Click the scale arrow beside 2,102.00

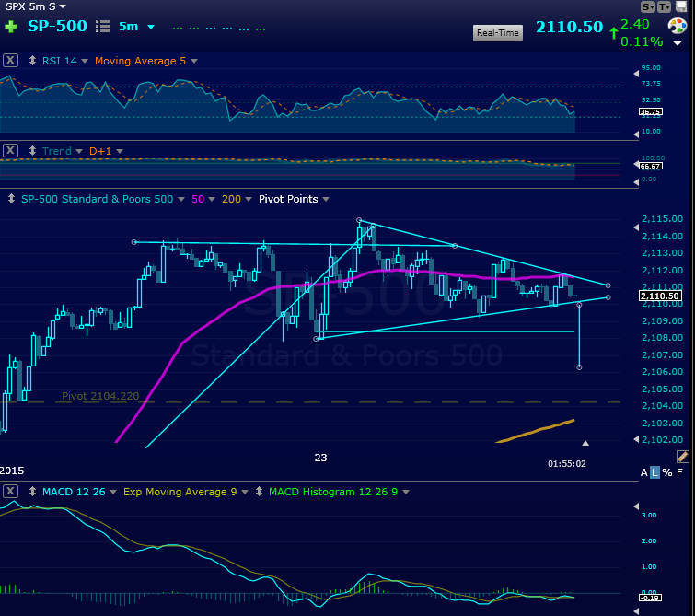click(x=636, y=439)
